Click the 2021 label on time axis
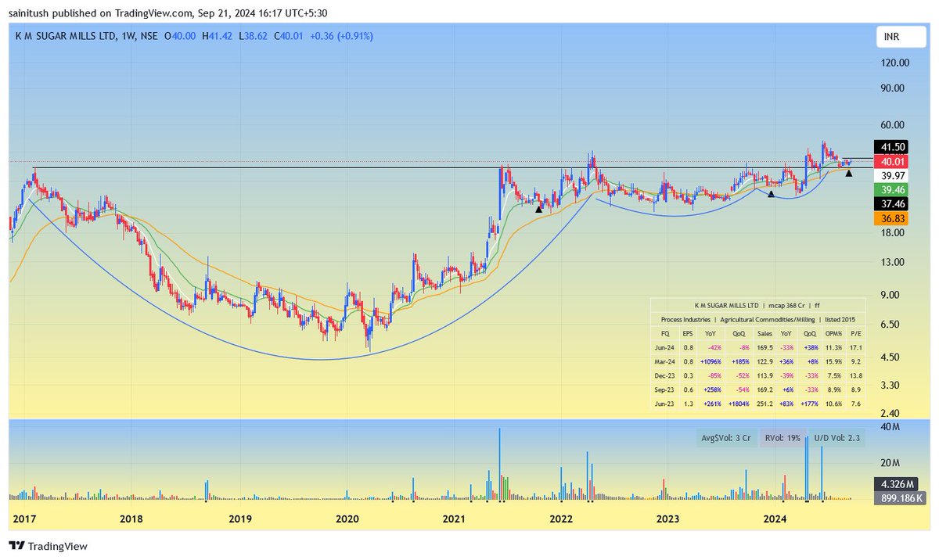This screenshot has height=560, width=939. [x=455, y=519]
